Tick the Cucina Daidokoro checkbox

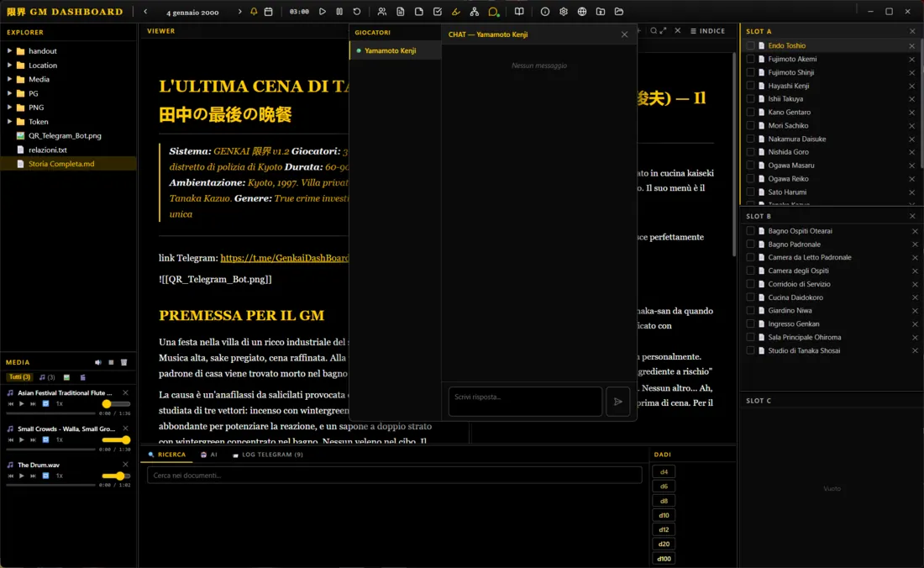[x=751, y=297]
